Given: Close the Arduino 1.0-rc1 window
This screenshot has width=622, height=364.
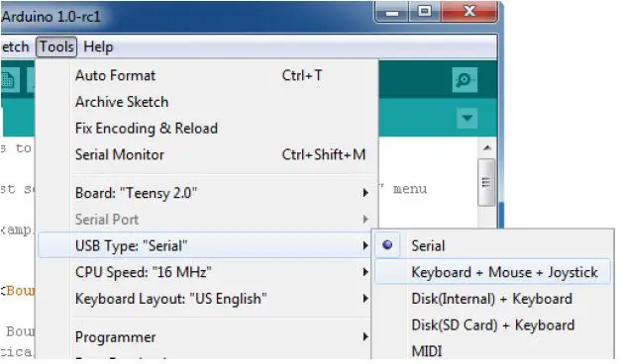Looking at the screenshot, I should 469,12.
